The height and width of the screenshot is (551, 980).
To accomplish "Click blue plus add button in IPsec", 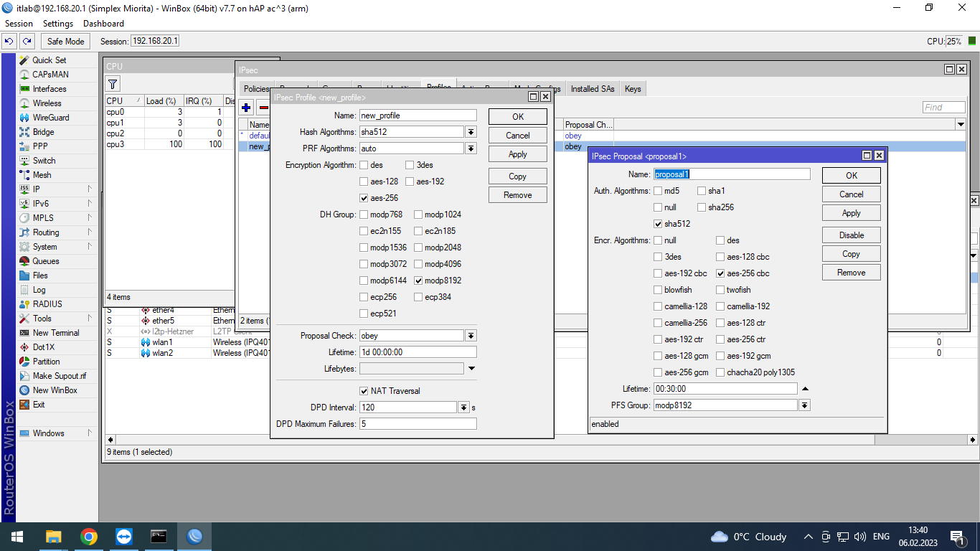I will tap(246, 108).
